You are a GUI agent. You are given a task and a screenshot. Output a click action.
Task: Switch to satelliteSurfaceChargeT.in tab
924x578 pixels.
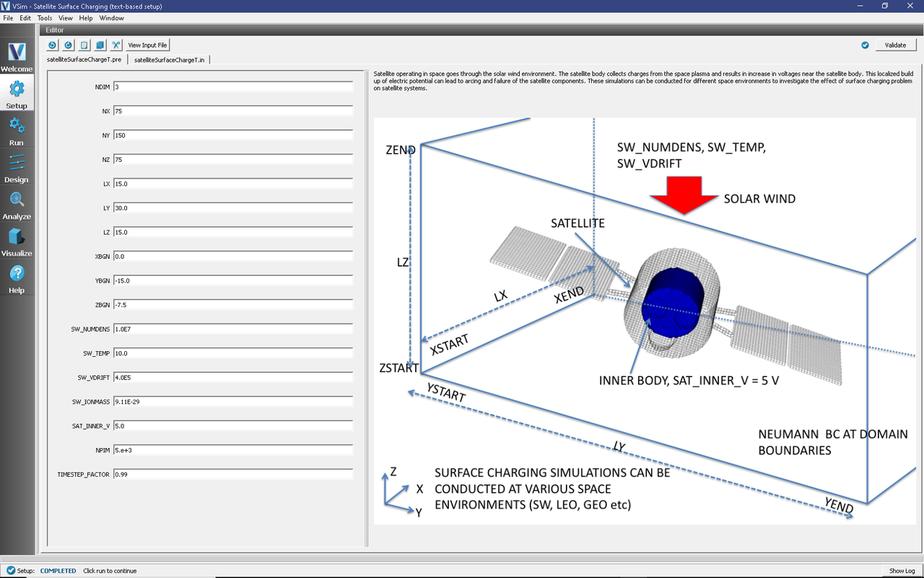pyautogui.click(x=170, y=60)
